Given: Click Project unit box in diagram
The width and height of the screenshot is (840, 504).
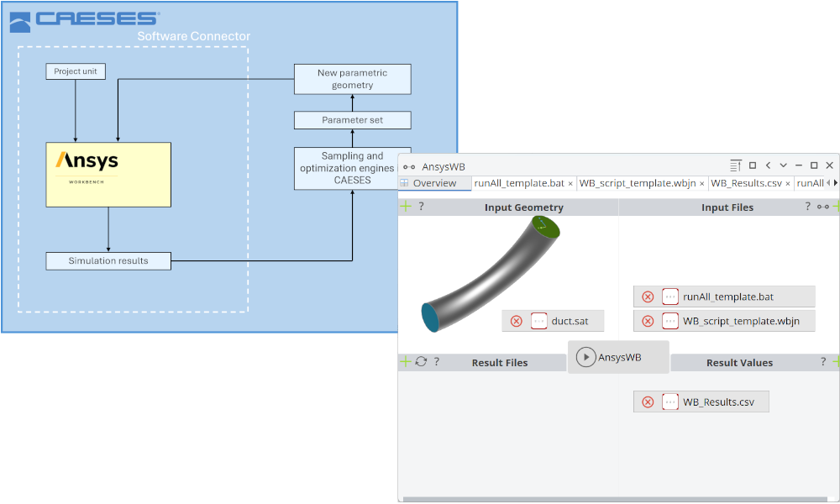Looking at the screenshot, I should click(76, 71).
